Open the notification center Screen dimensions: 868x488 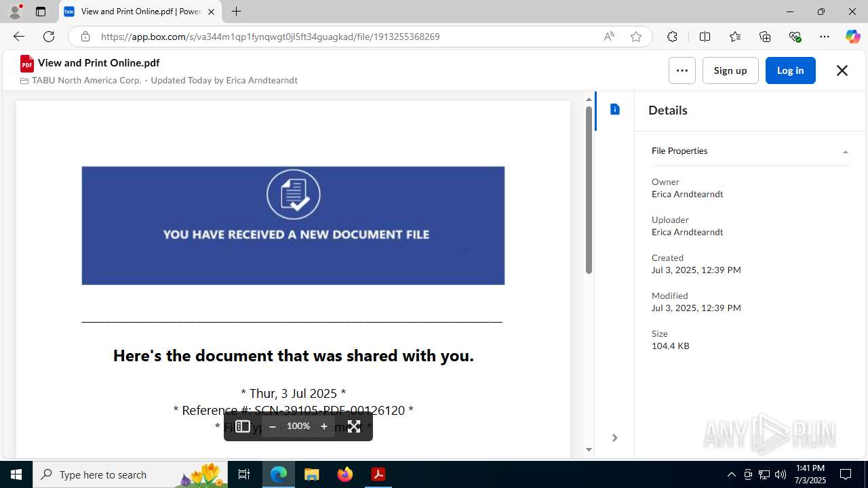pos(846,474)
